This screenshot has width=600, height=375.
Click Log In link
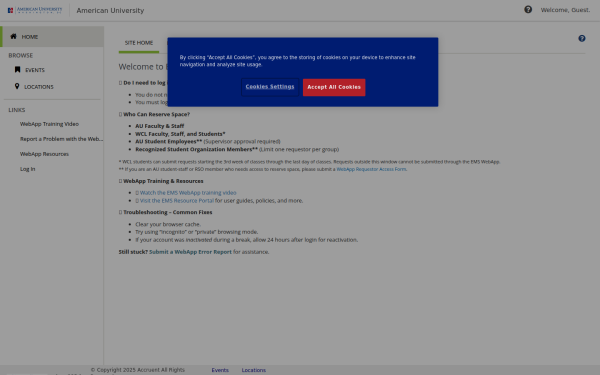(x=28, y=169)
